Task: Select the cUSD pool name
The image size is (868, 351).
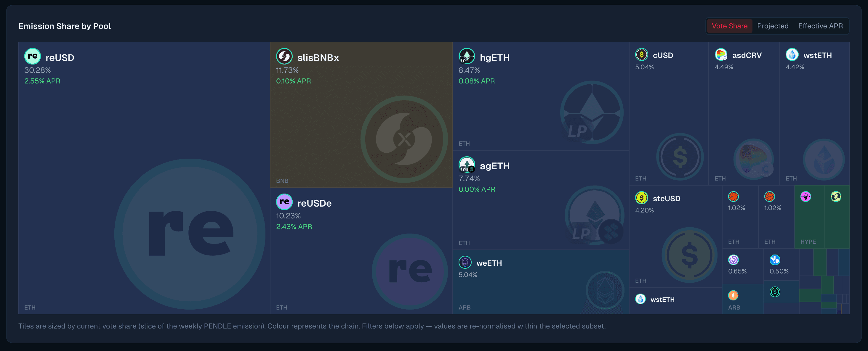Action: 663,55
